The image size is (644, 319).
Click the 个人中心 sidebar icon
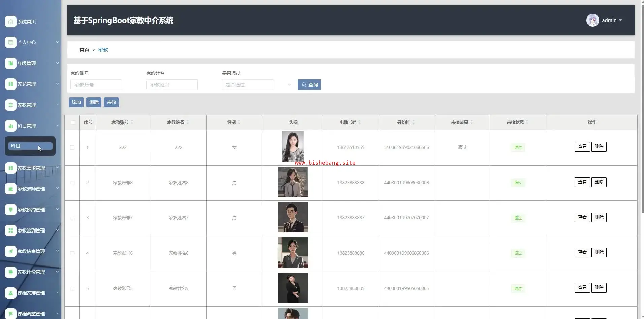pos(10,42)
